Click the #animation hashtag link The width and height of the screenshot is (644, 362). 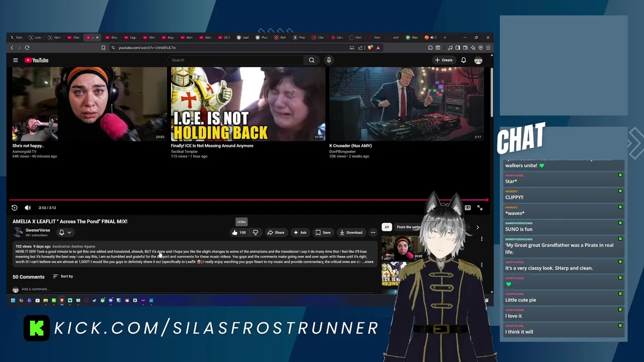coord(61,246)
